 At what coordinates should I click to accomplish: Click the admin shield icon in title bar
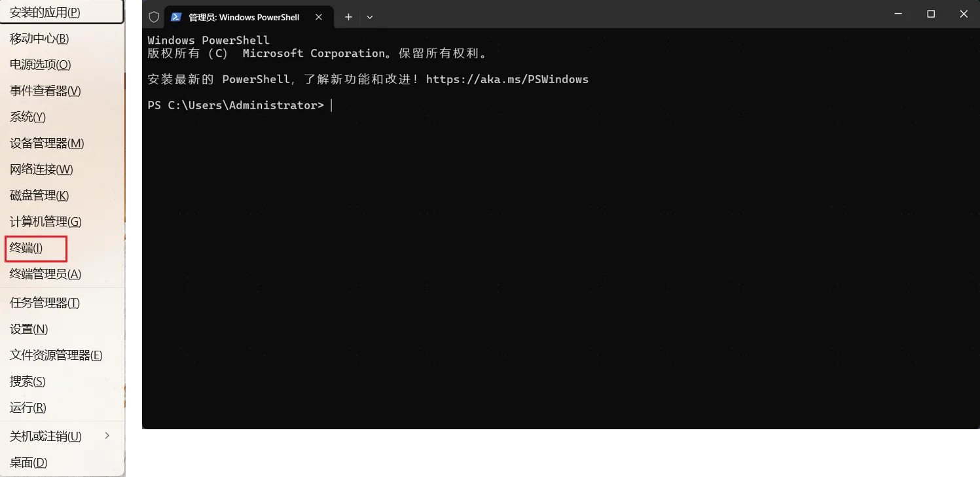(154, 17)
